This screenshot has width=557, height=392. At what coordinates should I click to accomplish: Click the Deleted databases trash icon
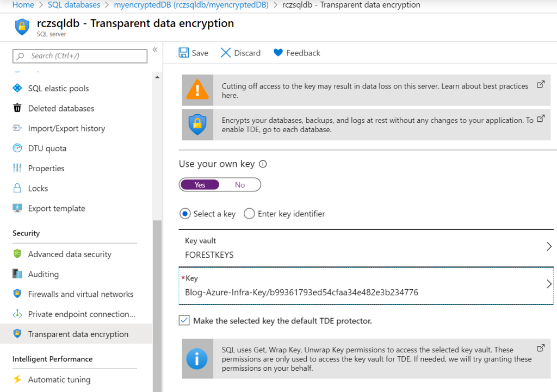17,108
